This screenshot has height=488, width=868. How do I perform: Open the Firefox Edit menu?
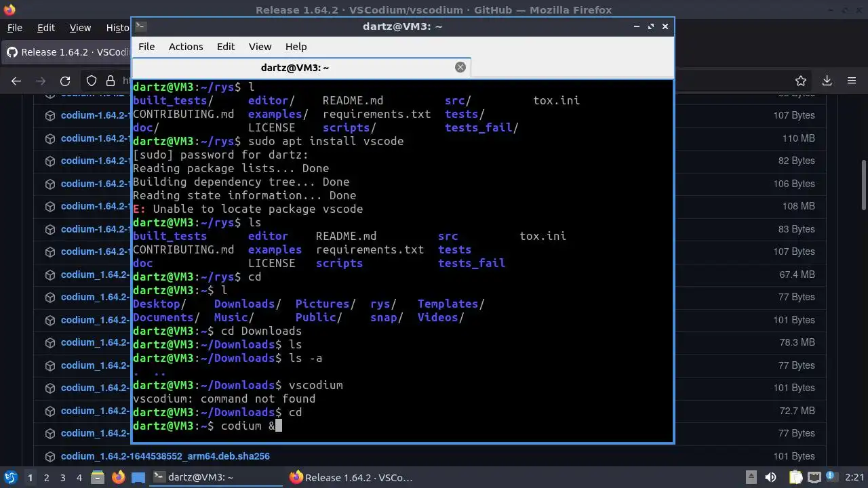(x=46, y=28)
